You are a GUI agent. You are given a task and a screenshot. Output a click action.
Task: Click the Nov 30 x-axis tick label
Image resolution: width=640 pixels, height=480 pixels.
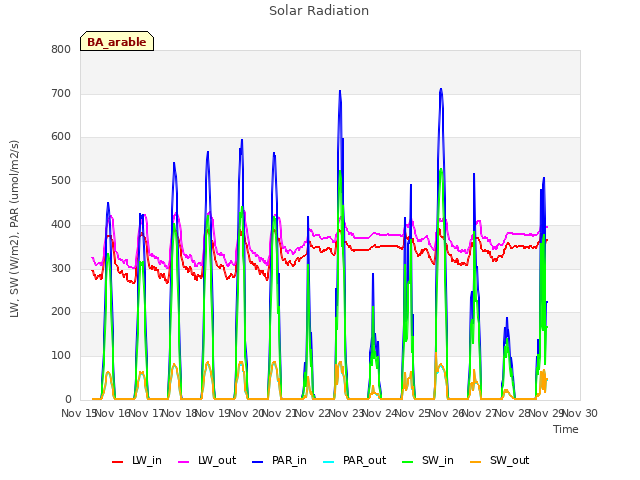580,413
